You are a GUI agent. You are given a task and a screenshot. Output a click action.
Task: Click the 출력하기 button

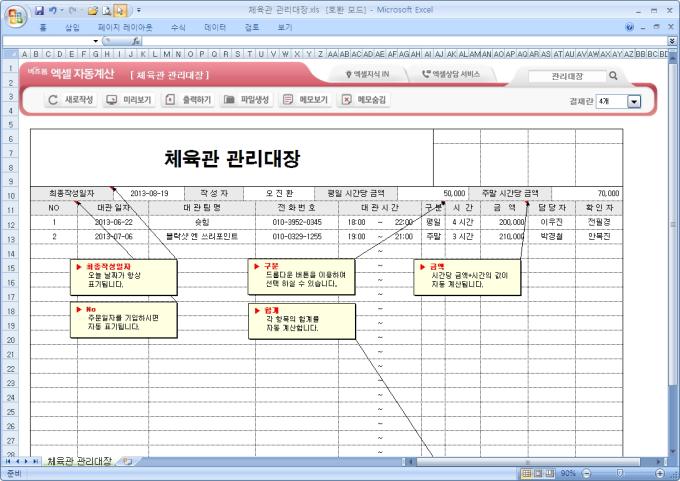[x=188, y=100]
